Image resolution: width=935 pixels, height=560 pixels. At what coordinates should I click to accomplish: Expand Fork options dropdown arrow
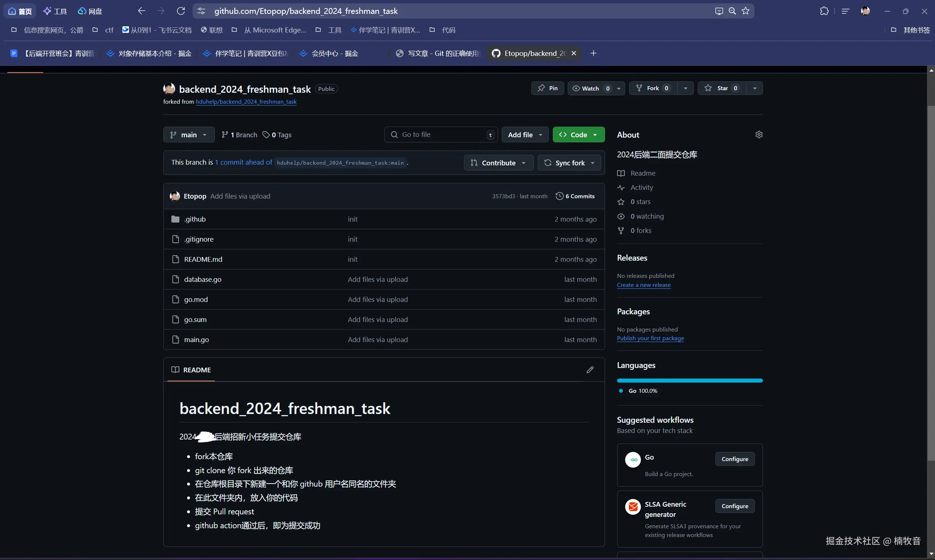click(x=685, y=88)
